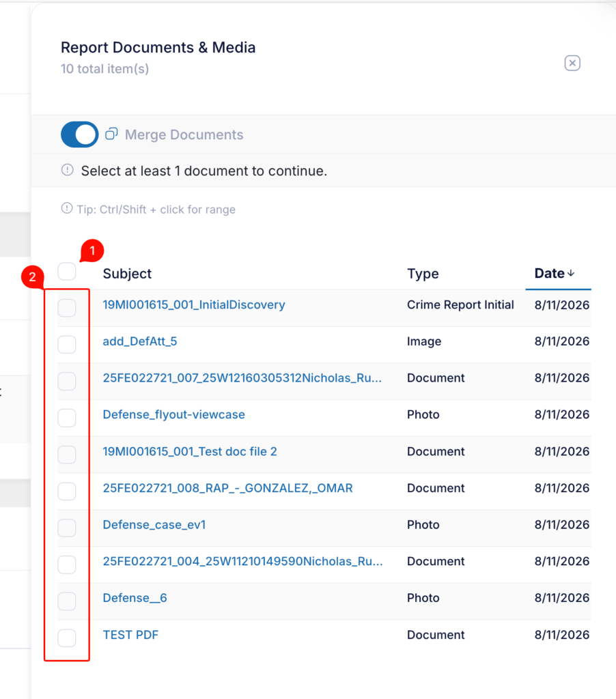Click 'Crime Report Initial' type cell
The image size is (616, 699).
[460, 305]
